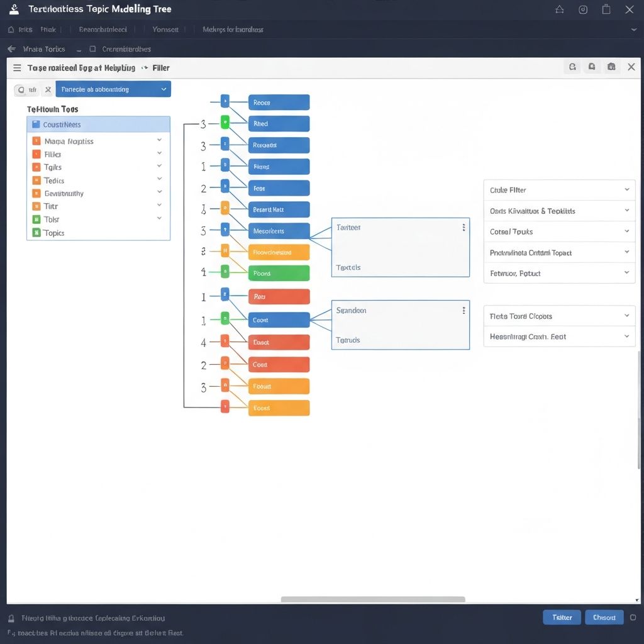This screenshot has height=644, width=644.
Task: Click the green Poond node bar in the tree
Action: click(x=279, y=273)
